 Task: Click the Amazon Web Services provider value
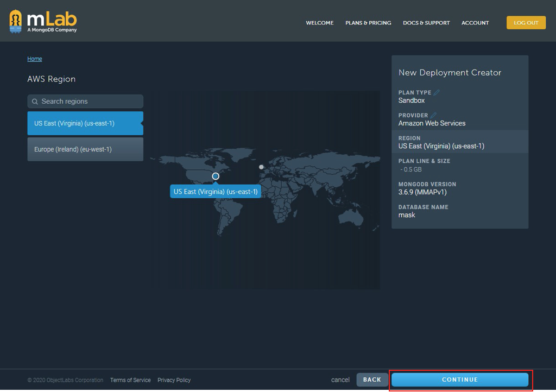point(432,123)
